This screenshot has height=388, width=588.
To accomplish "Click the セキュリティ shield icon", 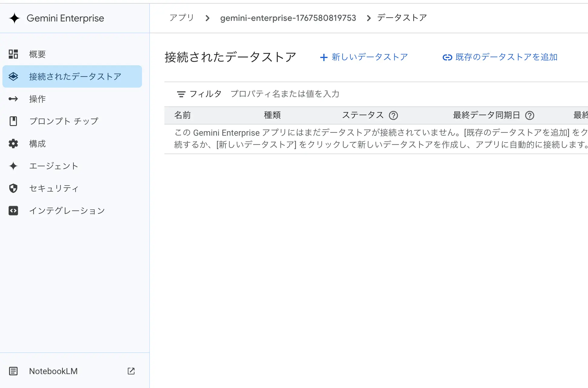I will point(13,188).
